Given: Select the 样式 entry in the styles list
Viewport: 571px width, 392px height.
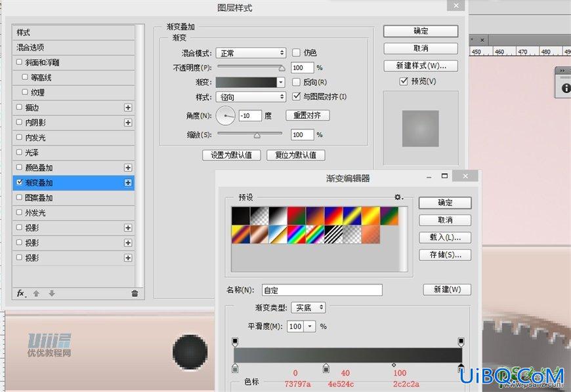Looking at the screenshot, I should click(x=74, y=32).
